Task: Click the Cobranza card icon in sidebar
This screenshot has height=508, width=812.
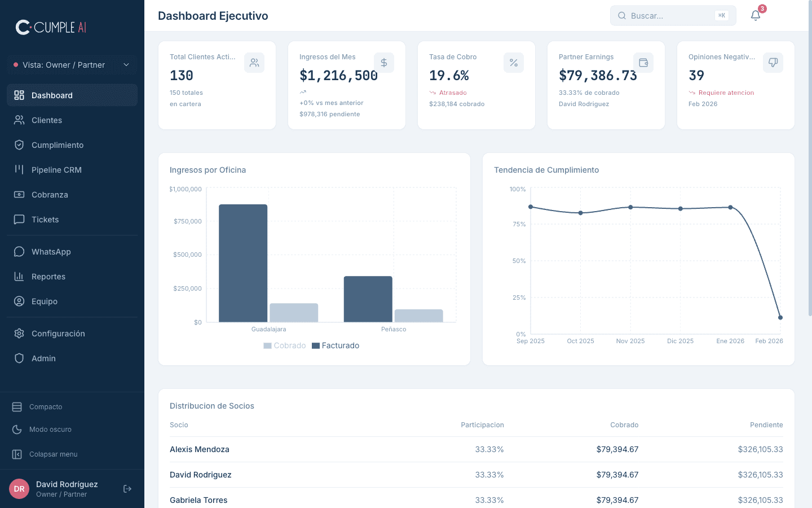Action: point(19,194)
